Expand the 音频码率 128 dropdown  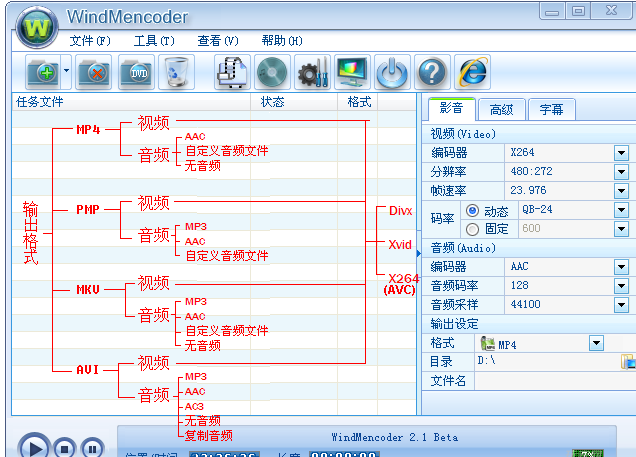click(621, 286)
